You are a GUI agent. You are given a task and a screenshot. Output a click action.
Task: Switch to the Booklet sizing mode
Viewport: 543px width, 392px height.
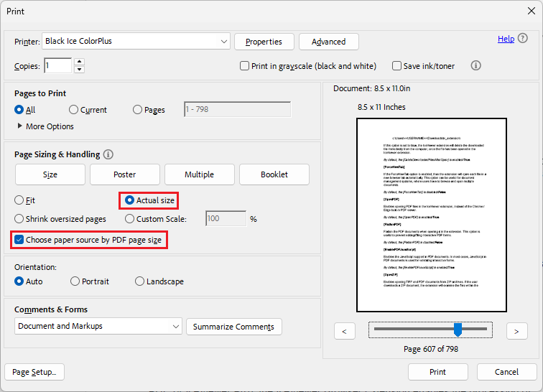(x=274, y=174)
